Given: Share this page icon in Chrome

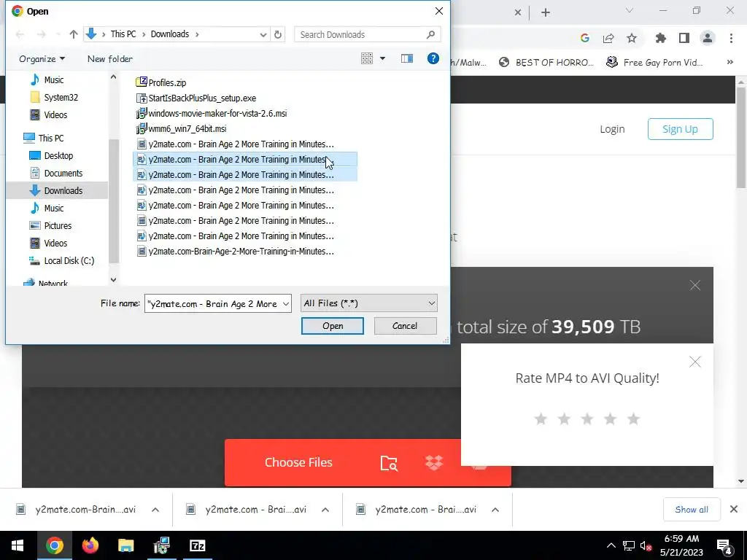Looking at the screenshot, I should coord(608,38).
